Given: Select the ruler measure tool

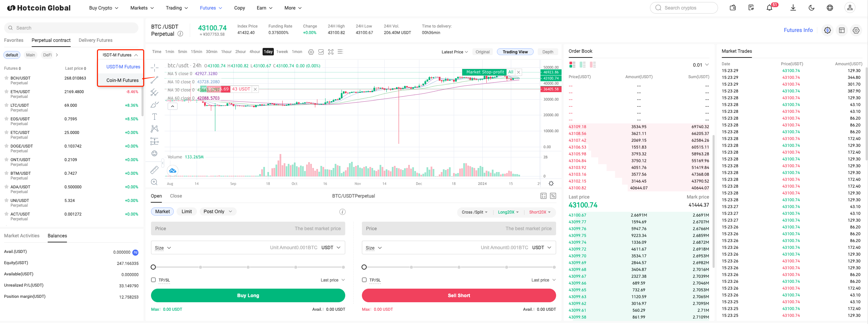Looking at the screenshot, I should pyautogui.click(x=154, y=170).
